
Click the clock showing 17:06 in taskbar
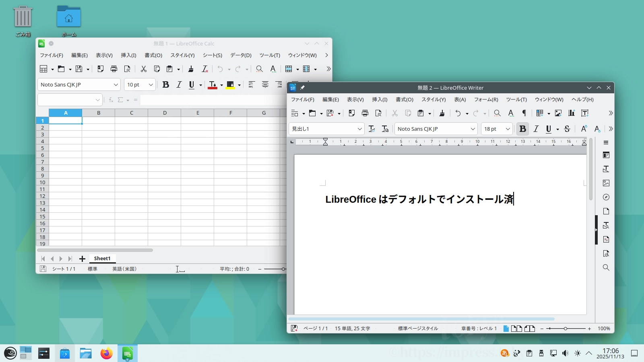611,351
